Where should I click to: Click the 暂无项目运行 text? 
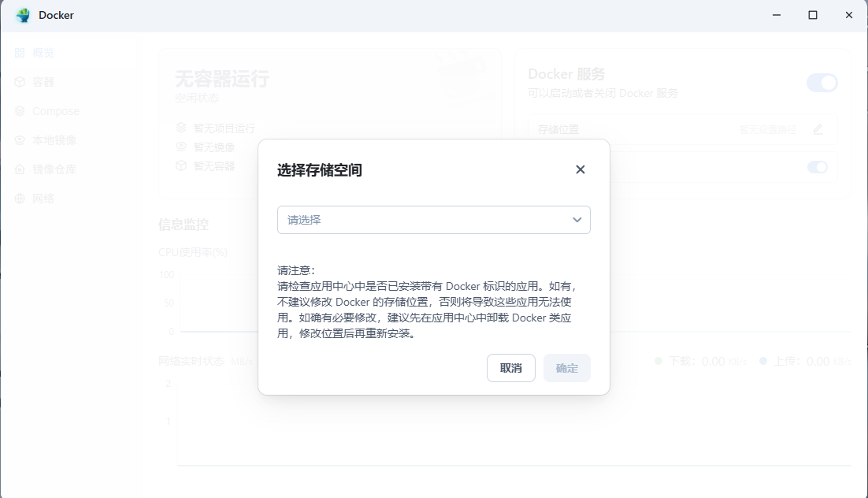click(224, 128)
